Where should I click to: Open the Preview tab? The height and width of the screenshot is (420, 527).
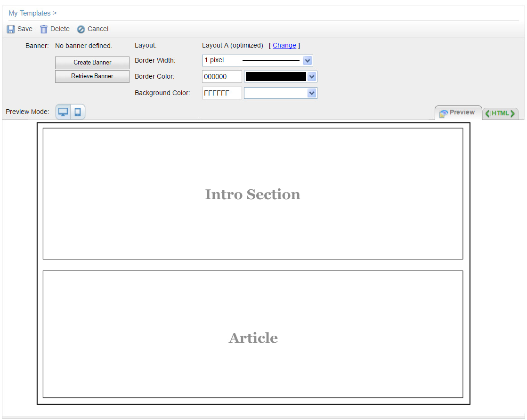pyautogui.click(x=458, y=113)
